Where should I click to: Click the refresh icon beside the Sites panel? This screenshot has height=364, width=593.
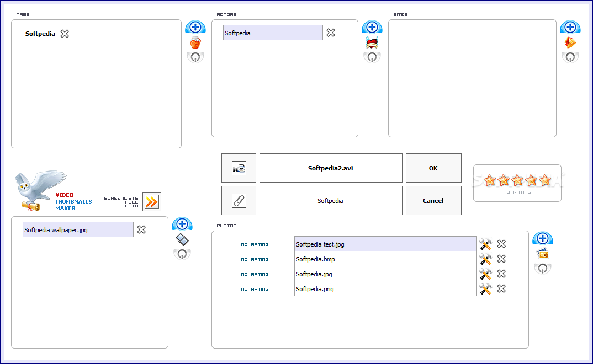point(570,57)
